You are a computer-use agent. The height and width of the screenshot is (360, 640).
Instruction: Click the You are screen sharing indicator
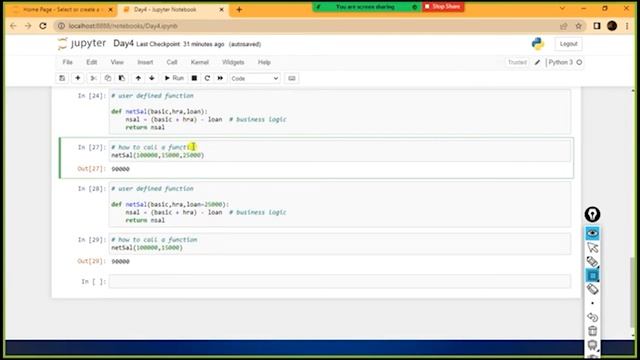click(366, 7)
